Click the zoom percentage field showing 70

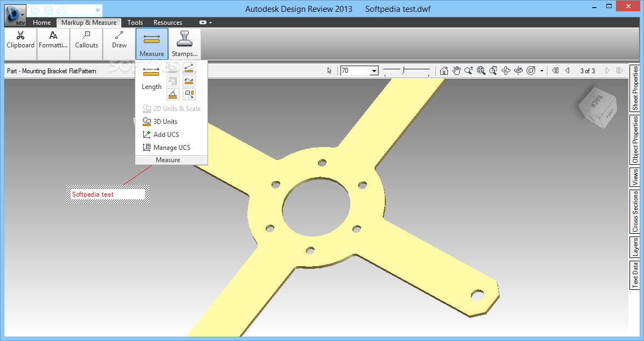click(355, 71)
